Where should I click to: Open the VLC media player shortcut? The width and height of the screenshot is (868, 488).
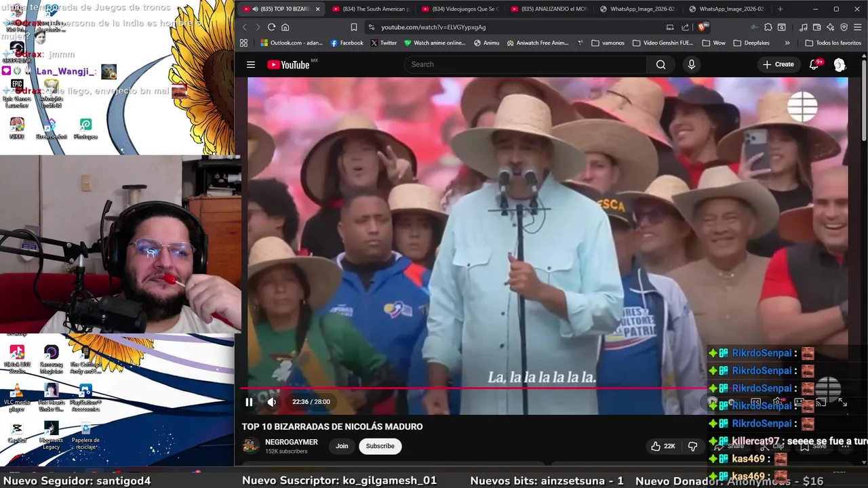click(17, 398)
